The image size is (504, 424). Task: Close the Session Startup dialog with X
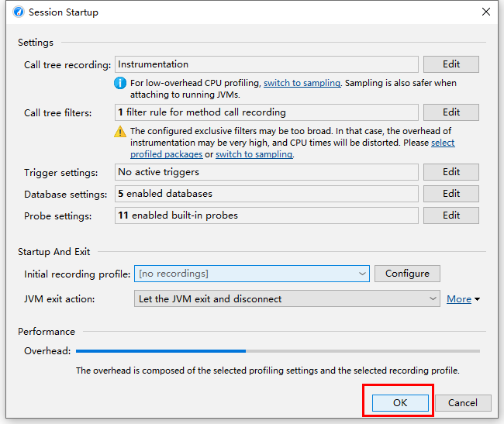click(x=485, y=12)
